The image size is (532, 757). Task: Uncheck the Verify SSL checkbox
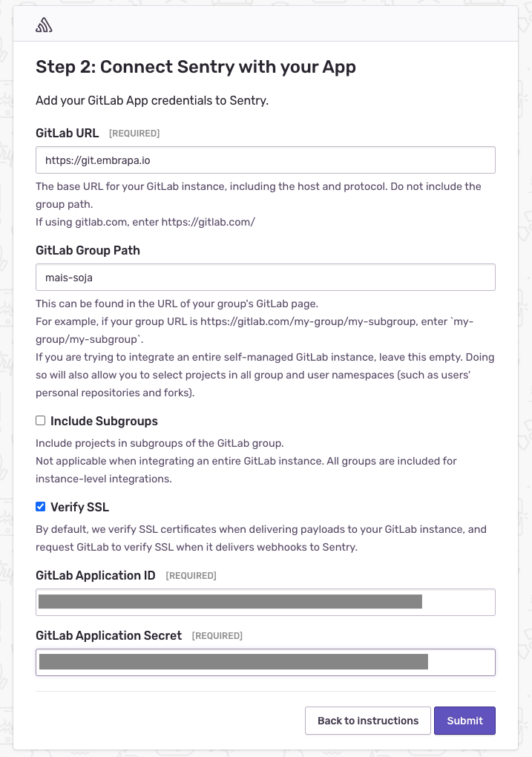click(x=41, y=506)
